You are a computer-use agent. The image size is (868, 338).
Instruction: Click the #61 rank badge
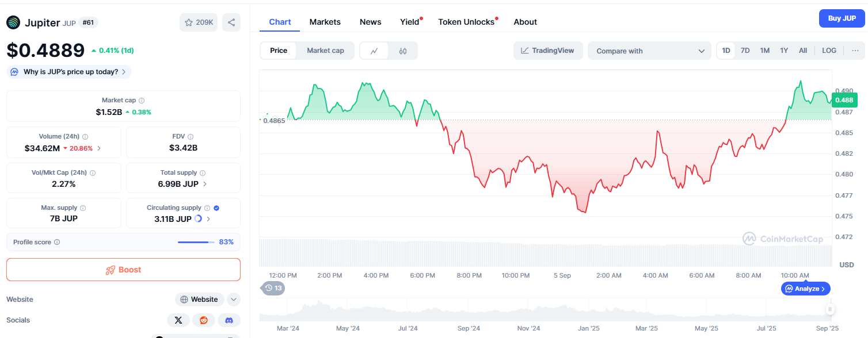pos(89,22)
